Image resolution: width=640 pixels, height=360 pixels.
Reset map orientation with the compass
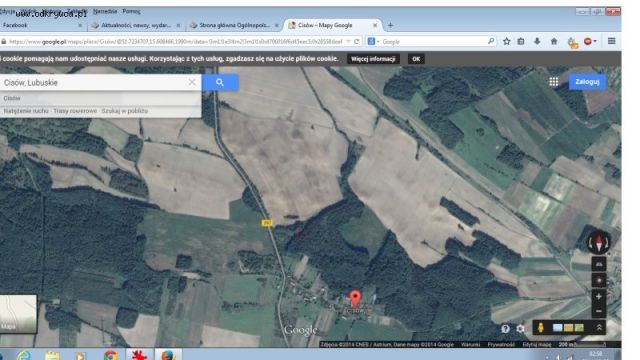coord(599,242)
